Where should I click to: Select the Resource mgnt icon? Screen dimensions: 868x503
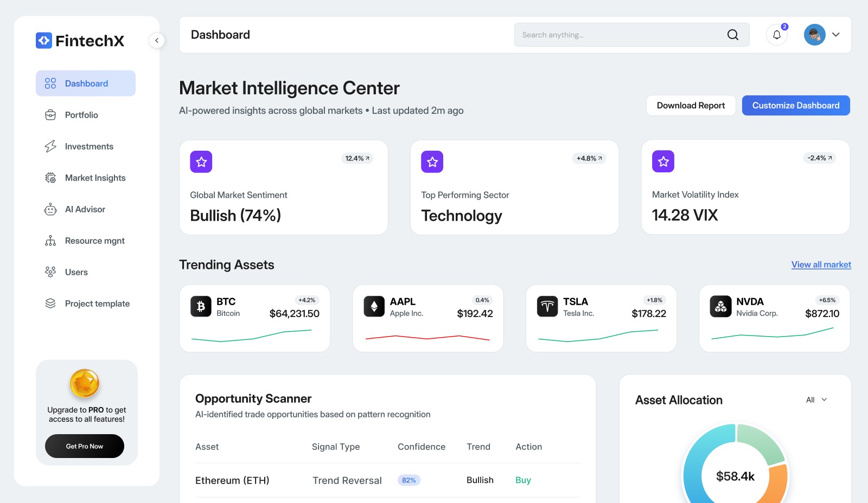(x=49, y=241)
